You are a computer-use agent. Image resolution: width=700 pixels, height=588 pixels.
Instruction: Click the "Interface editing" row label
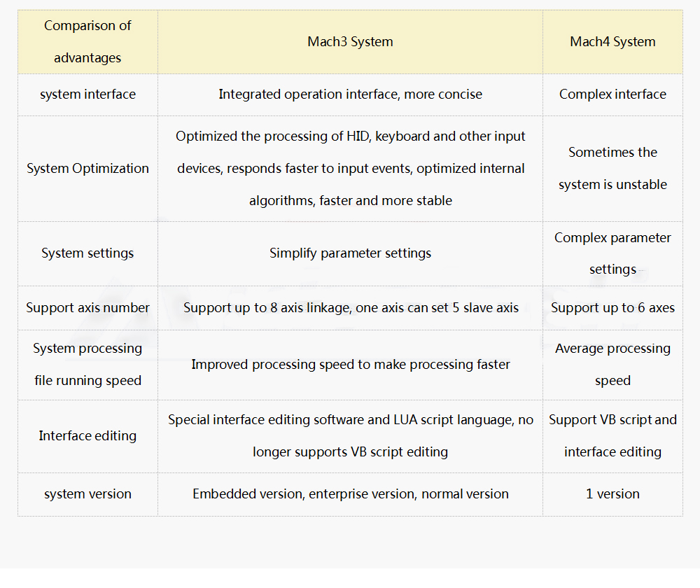(87, 436)
